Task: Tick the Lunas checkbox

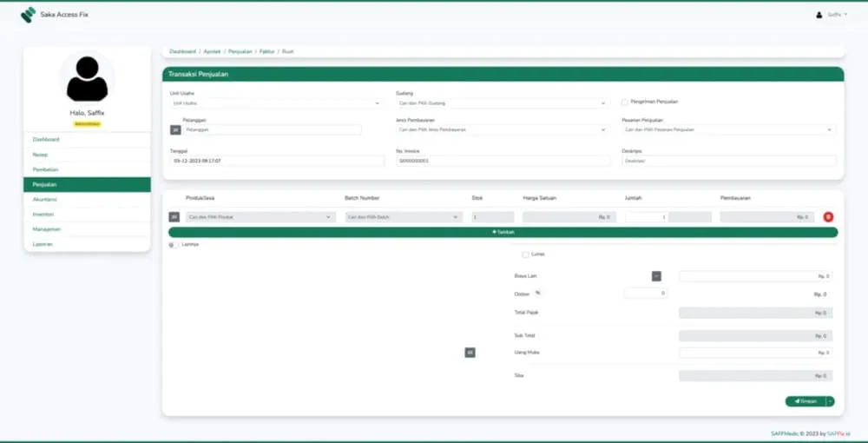Action: click(x=525, y=255)
